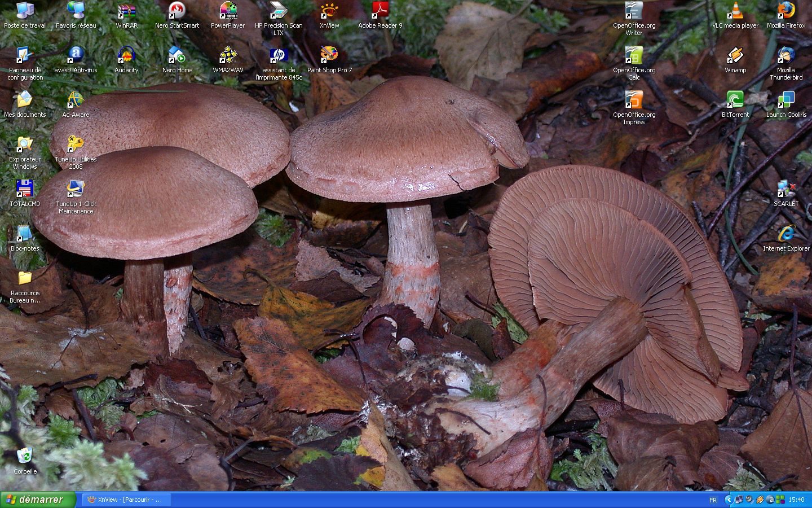The height and width of the screenshot is (508, 812).
Task: Open SCARLET network shortcut
Action: 786,194
